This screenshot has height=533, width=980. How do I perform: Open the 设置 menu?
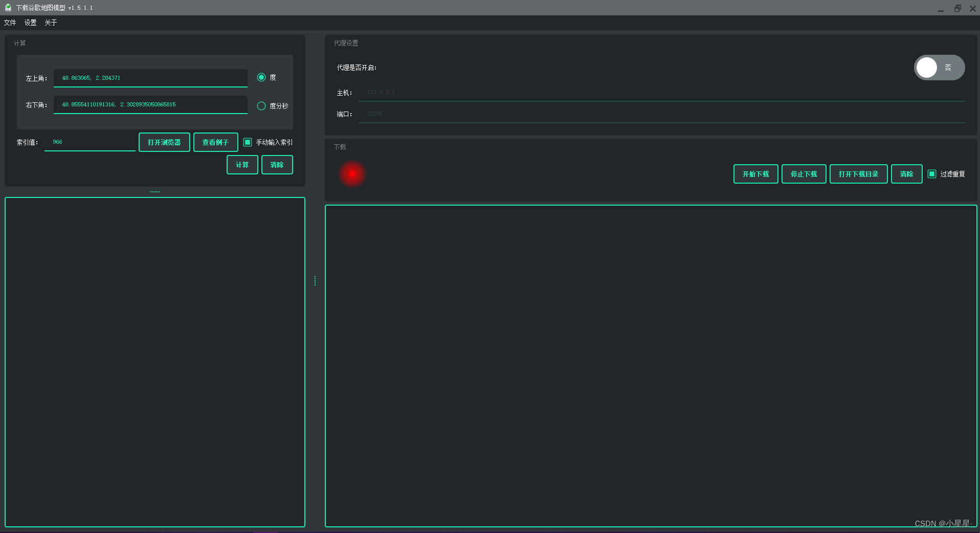[30, 23]
